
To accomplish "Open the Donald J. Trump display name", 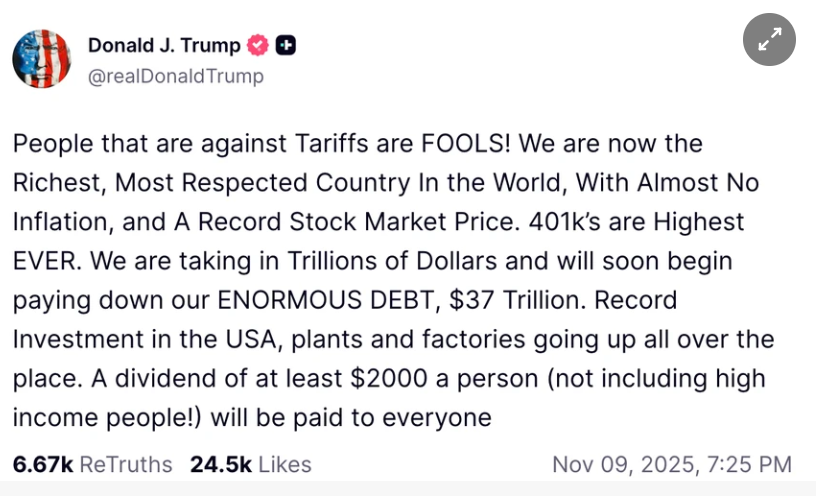I will (164, 45).
